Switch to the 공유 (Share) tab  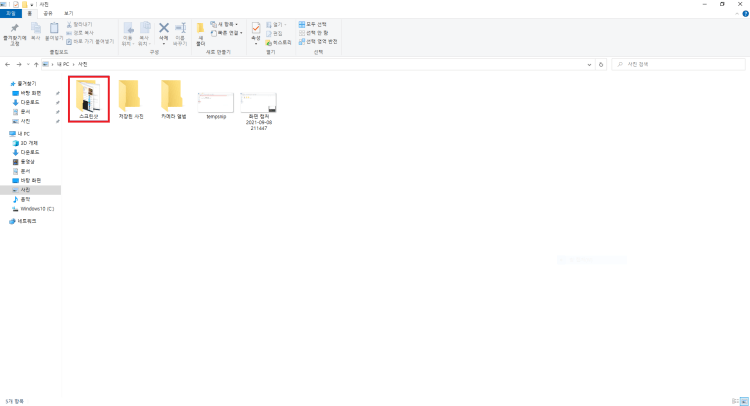48,13
